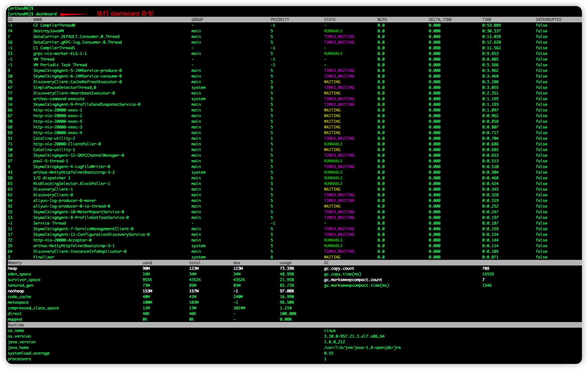Click thread name 'pool-5-thread-1'
The width and height of the screenshot is (588, 370).
(x=51, y=161)
